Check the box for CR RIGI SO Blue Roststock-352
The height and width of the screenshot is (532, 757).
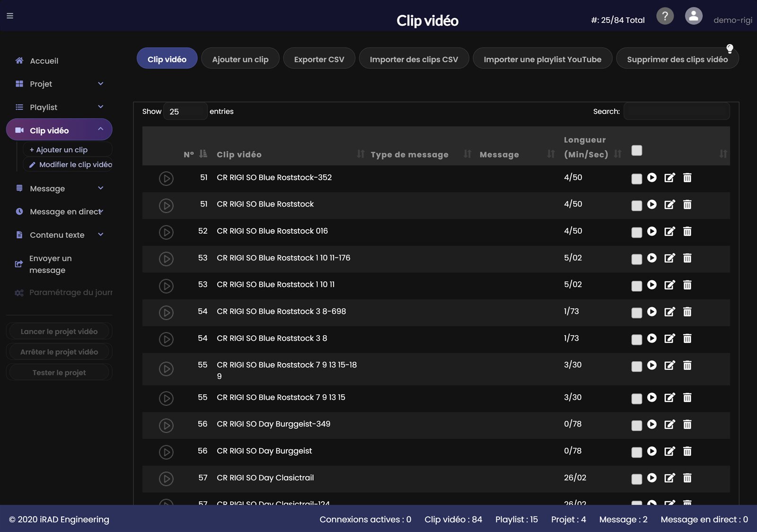point(637,179)
